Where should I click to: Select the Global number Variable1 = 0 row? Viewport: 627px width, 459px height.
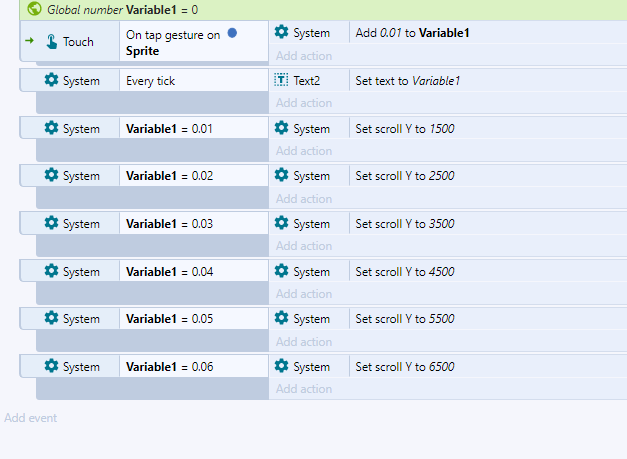(323, 10)
